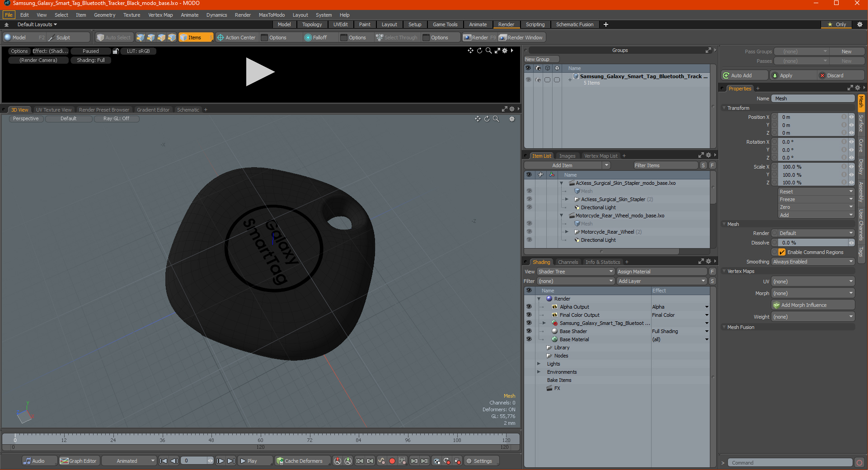
Task: Switch to Channels tab
Action: [568, 262]
